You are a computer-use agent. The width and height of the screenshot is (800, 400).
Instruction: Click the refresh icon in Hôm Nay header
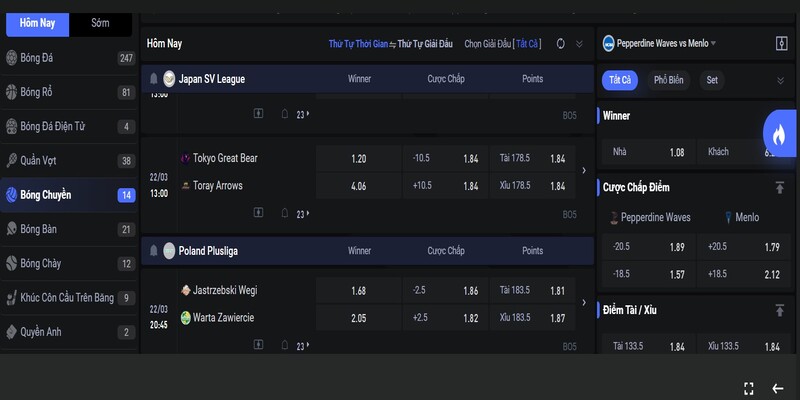tap(560, 44)
